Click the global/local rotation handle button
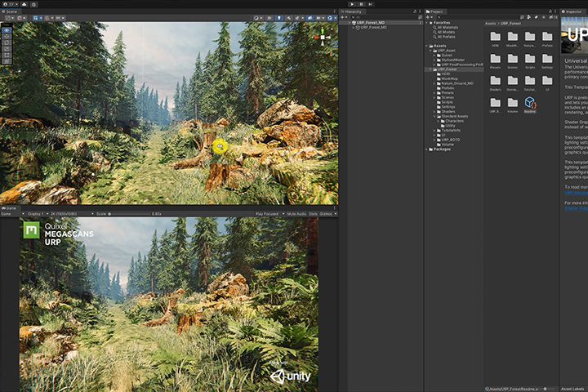 (21, 18)
